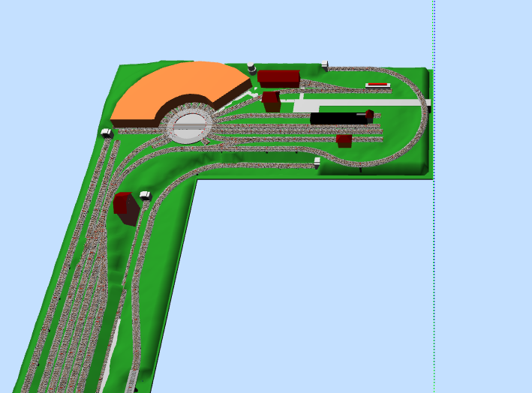
Task: Click the small red hut beside the black building
Action: click(369, 116)
